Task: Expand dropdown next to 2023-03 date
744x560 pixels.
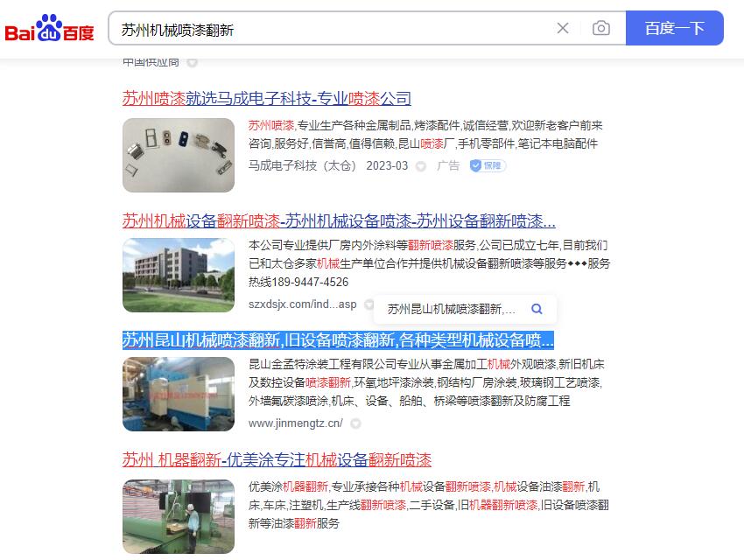Action: pyautogui.click(x=421, y=166)
